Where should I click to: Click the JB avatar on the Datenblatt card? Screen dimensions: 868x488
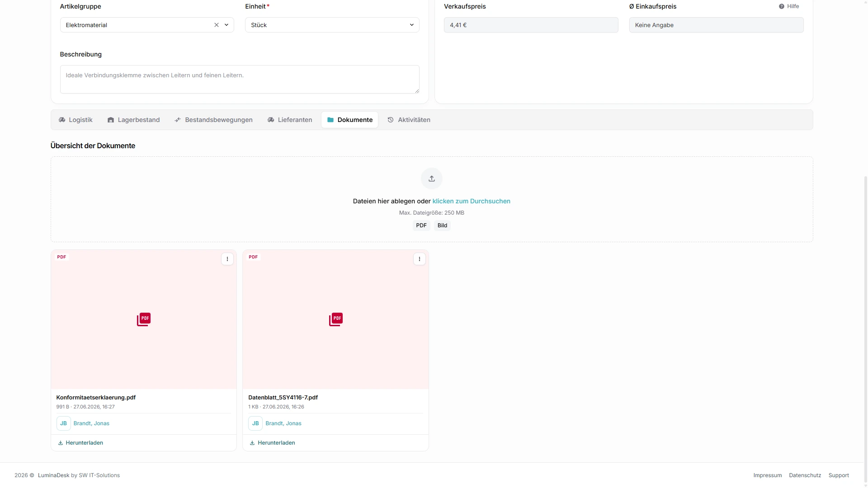point(255,423)
